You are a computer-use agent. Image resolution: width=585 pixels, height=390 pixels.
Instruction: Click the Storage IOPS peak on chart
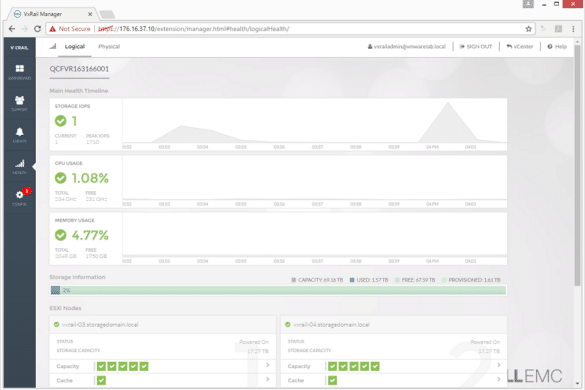coord(448,103)
